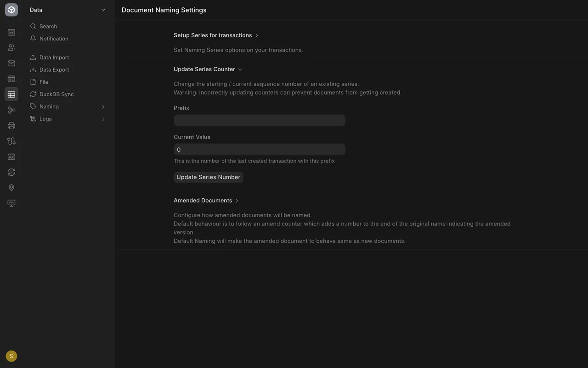This screenshot has width=588, height=368.
Task: Open the user avatar S
Action: (11, 356)
